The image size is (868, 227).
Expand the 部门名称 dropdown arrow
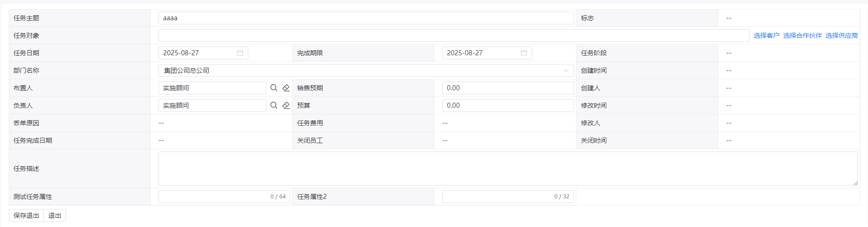click(x=566, y=70)
